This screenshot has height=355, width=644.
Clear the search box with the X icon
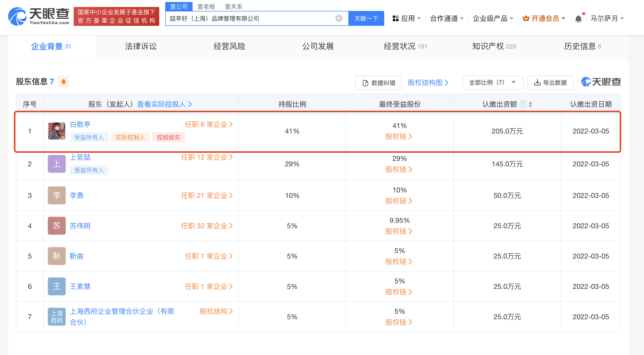[339, 18]
